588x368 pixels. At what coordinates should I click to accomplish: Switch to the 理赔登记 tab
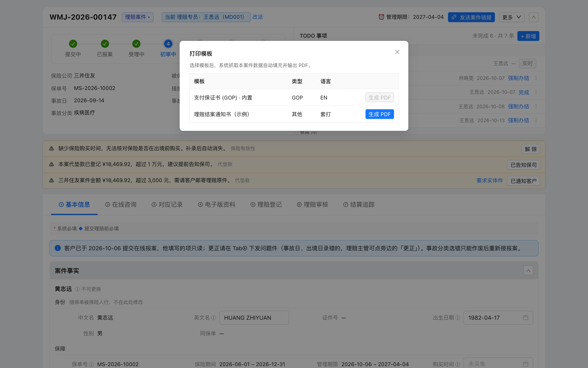pyautogui.click(x=266, y=205)
